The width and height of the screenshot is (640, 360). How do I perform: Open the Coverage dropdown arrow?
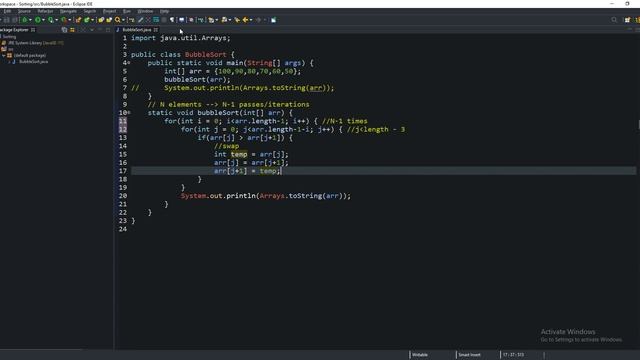pyautogui.click(x=56, y=20)
